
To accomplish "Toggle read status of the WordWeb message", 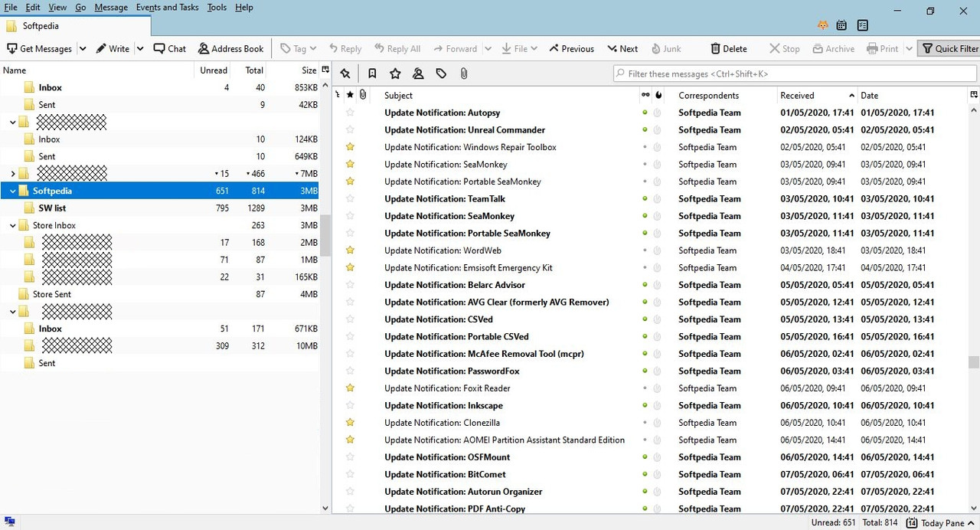I will click(645, 250).
